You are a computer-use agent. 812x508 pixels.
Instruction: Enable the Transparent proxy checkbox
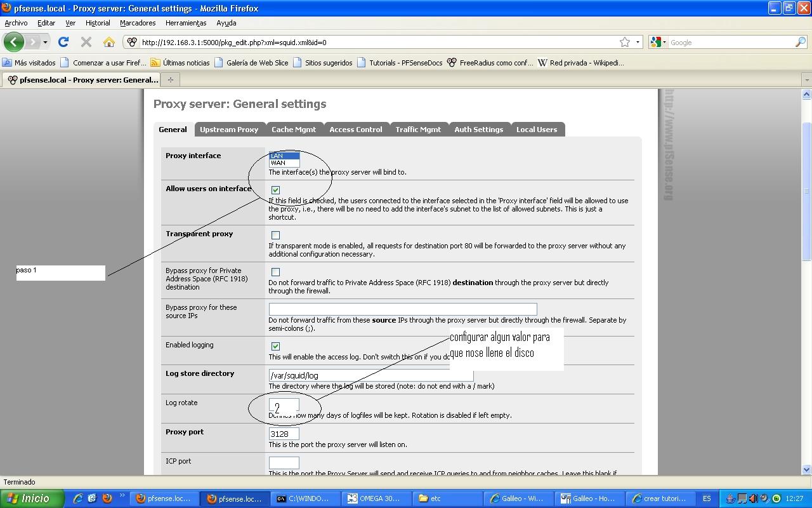click(x=275, y=235)
